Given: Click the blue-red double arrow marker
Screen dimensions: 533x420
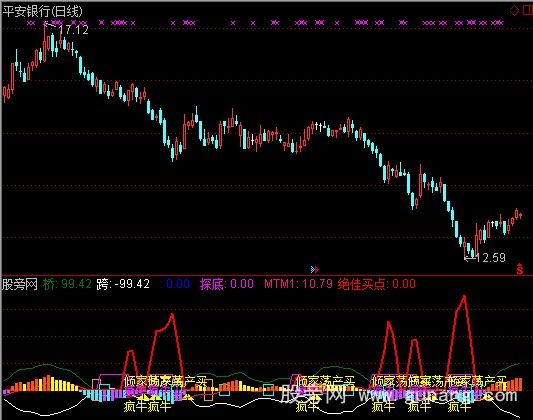Looking at the screenshot, I should click(x=315, y=269).
